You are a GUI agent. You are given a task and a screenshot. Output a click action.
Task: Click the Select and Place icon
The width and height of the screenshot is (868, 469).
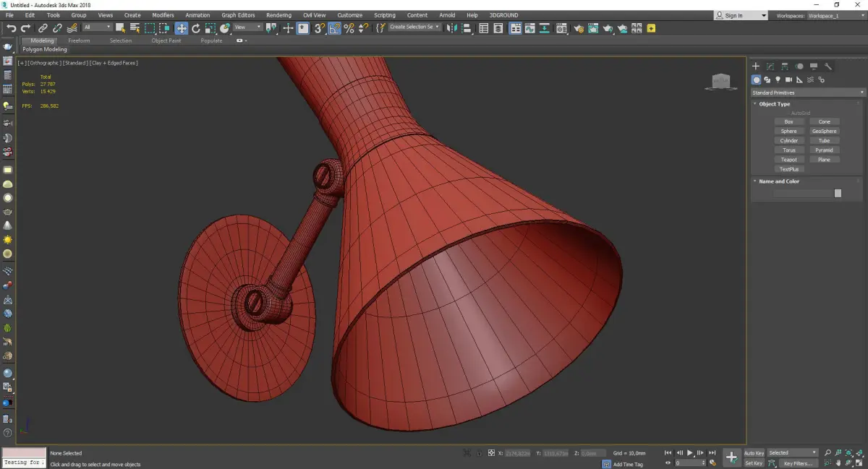tap(225, 28)
